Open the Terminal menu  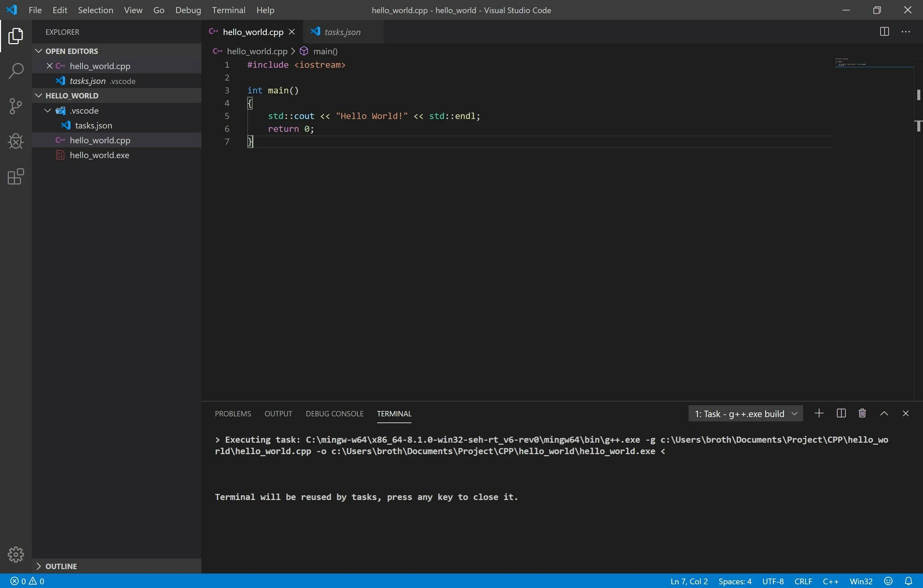tap(228, 10)
